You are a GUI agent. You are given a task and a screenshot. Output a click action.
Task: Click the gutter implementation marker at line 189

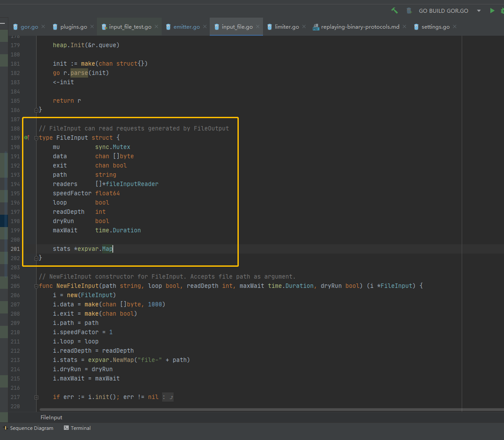pyautogui.click(x=27, y=138)
